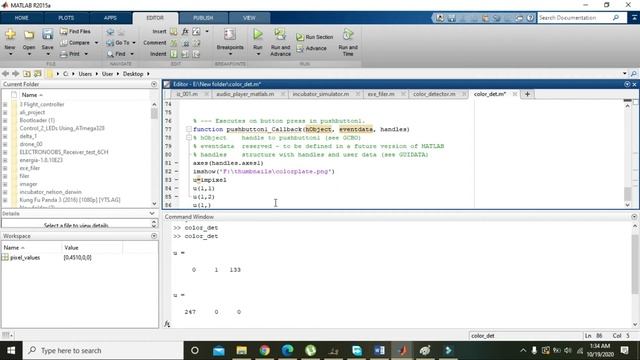Switch to the PUBLISH tab
The width and height of the screenshot is (640, 360).
coord(203,18)
